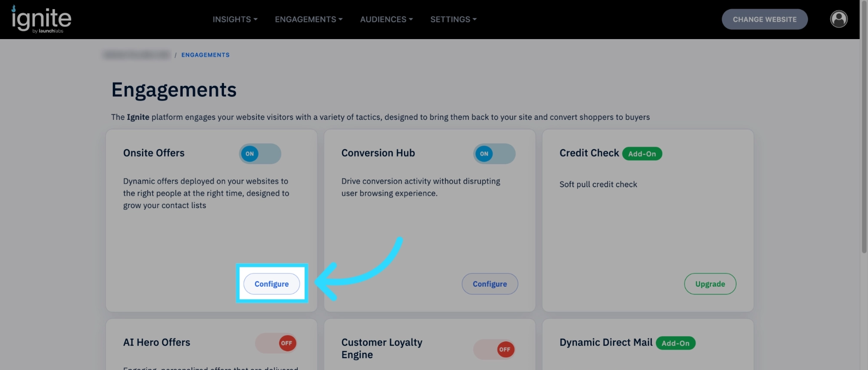
Task: Click Upgrade on Credit Check card
Action: [710, 284]
